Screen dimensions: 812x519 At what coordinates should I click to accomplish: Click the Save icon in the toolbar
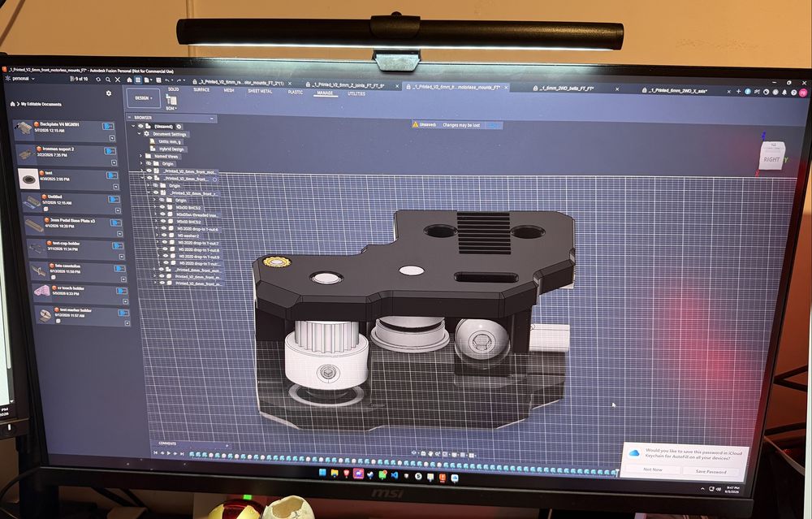(158, 80)
